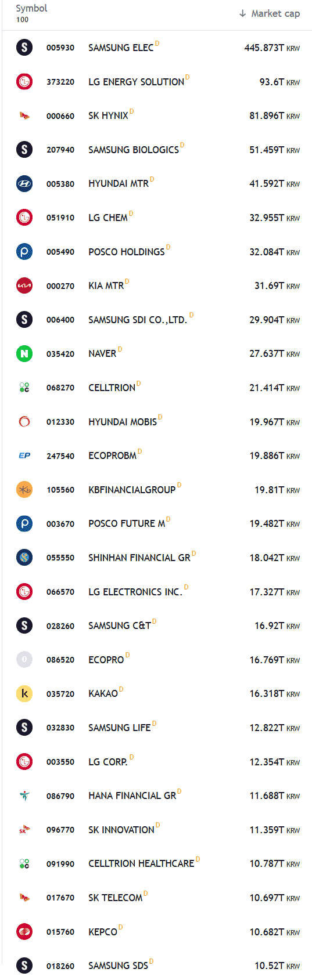Open the SAMSUNG BIOLOGICS stock link
The image size is (312, 980).
[134, 150]
